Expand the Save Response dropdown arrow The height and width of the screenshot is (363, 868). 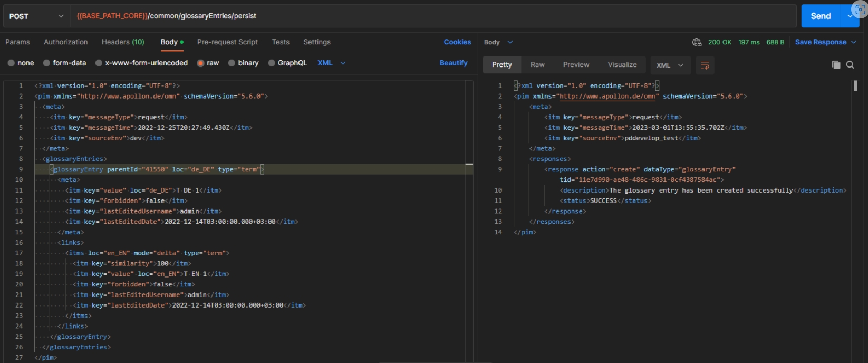pos(854,42)
